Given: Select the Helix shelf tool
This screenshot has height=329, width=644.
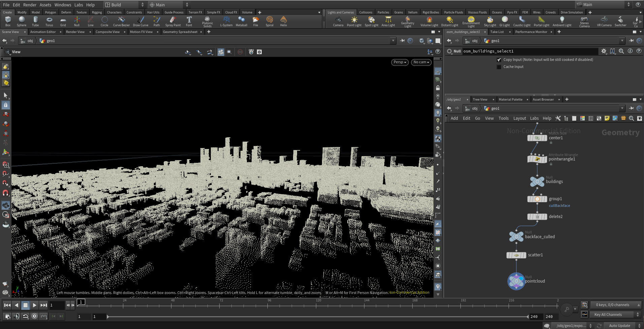Looking at the screenshot, I should pyautogui.click(x=284, y=21).
